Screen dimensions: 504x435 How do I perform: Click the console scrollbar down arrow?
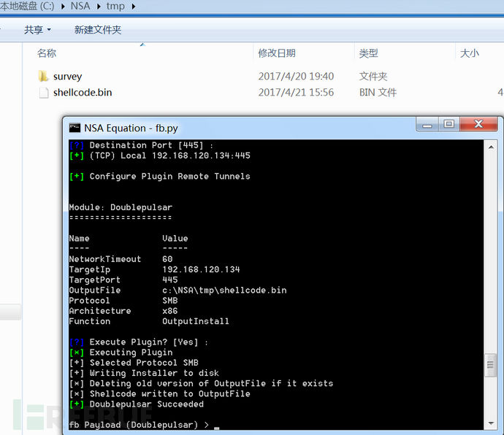pyautogui.click(x=491, y=423)
